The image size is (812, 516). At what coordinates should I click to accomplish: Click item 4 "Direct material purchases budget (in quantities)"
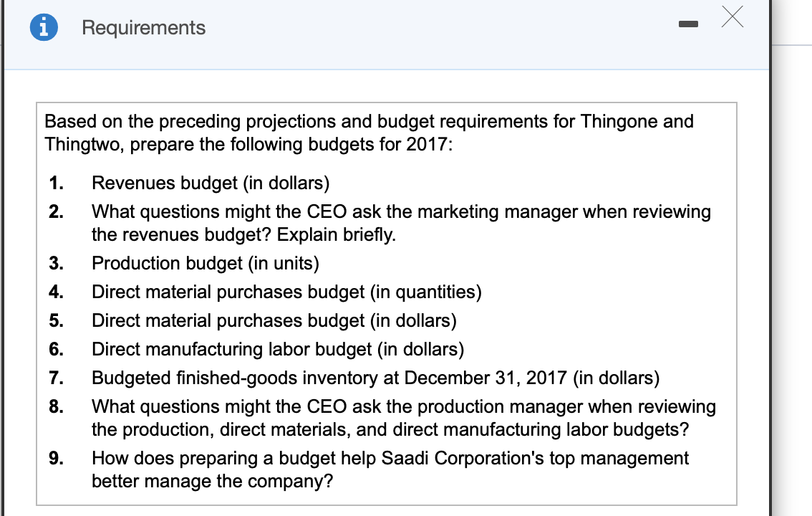pos(286,292)
